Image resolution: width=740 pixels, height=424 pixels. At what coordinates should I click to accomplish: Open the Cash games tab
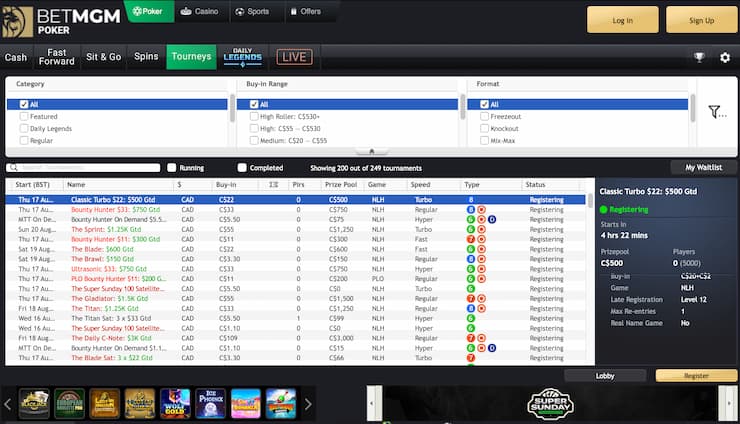[16, 57]
